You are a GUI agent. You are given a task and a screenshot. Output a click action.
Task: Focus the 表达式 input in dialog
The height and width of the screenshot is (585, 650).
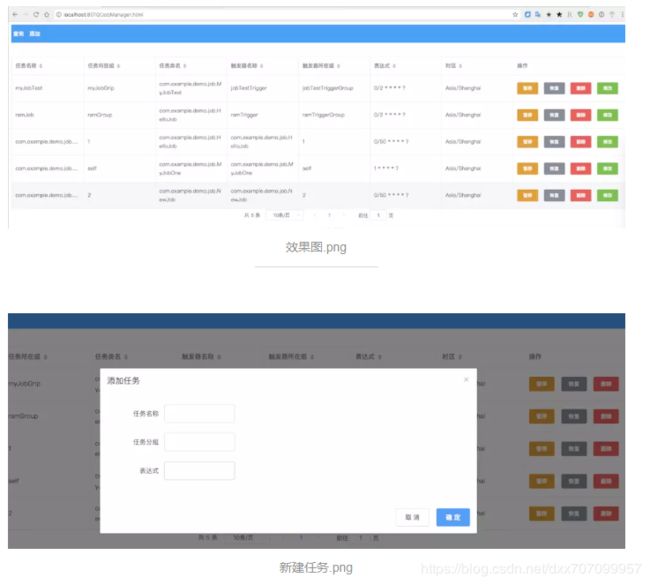click(199, 470)
